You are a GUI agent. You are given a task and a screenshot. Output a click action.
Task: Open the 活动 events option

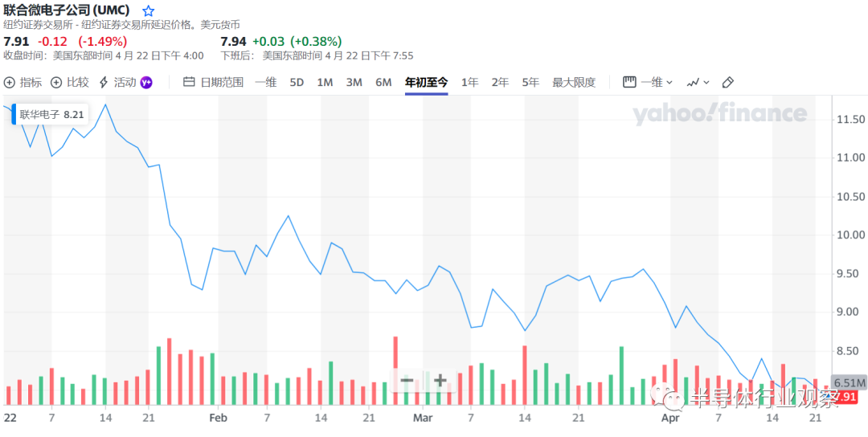point(117,83)
